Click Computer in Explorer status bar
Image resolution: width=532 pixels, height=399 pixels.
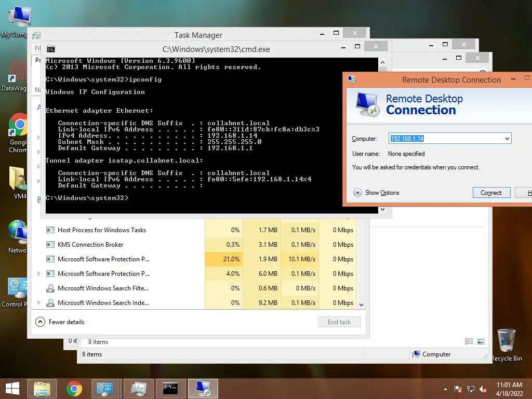(x=432, y=354)
